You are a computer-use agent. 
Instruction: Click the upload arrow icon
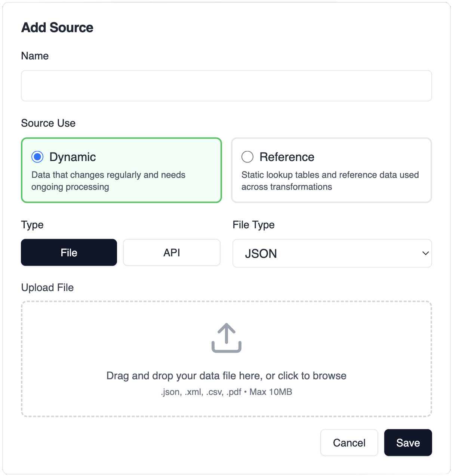coord(226,337)
